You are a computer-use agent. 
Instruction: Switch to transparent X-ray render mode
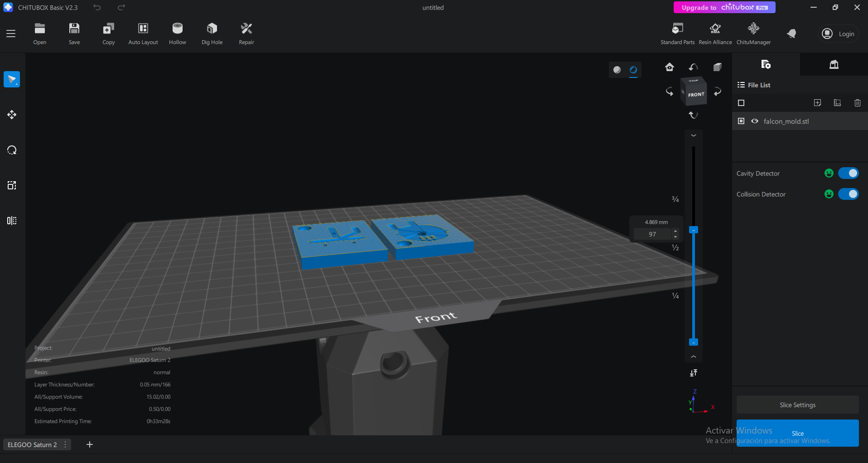tap(633, 70)
